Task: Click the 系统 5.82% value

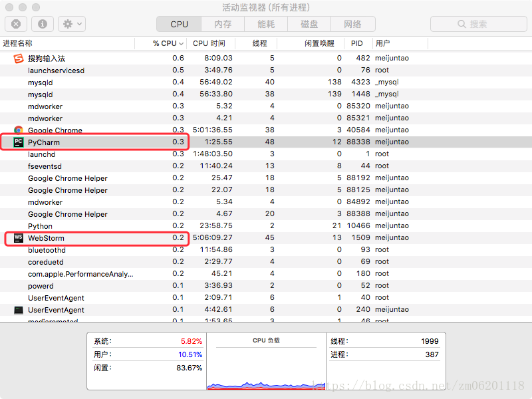Action: 192,341
